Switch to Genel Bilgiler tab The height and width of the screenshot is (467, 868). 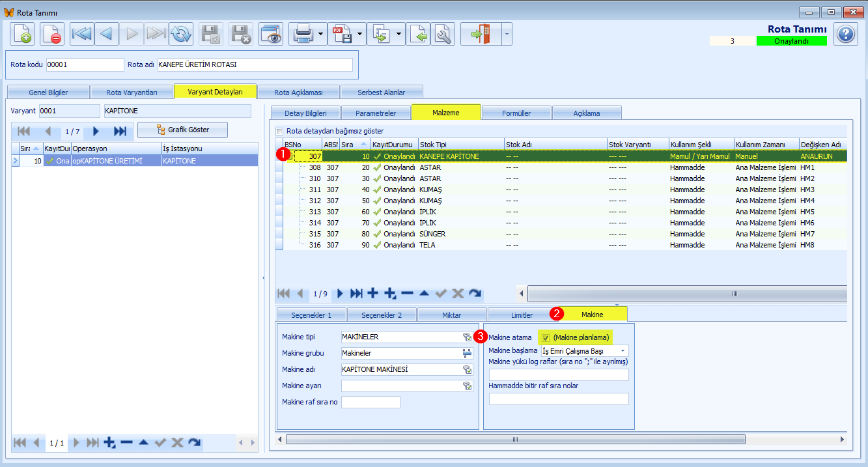click(x=48, y=92)
